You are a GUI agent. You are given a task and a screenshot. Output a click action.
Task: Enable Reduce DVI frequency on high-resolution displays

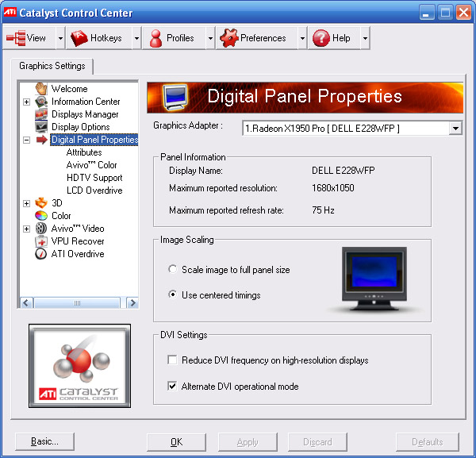[172, 360]
